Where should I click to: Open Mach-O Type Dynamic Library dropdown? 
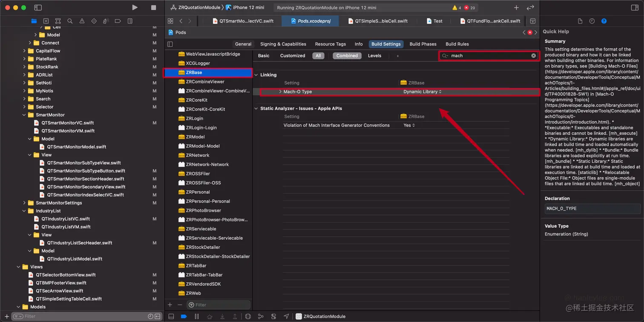(423, 92)
